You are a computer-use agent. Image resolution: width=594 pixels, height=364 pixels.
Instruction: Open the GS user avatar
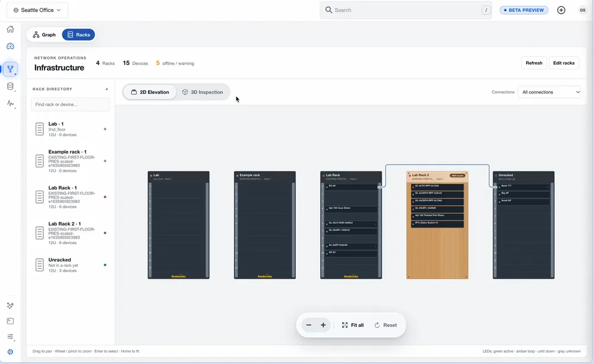(583, 10)
